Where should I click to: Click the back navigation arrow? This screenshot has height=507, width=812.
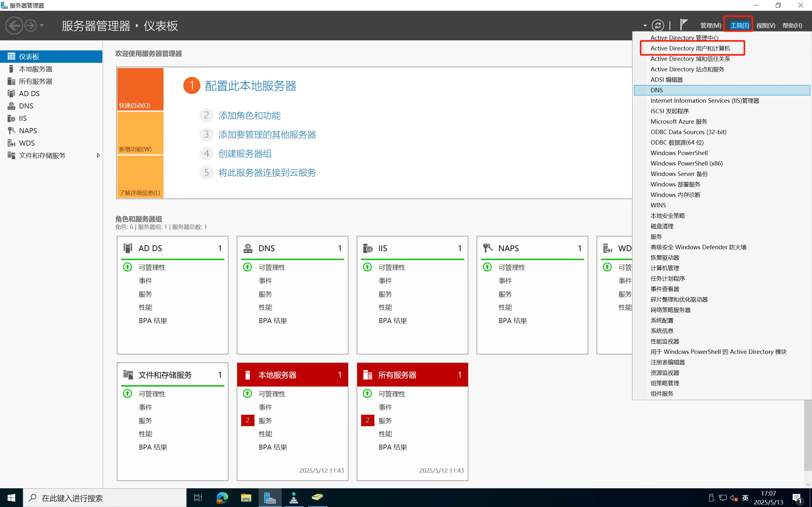coord(14,25)
